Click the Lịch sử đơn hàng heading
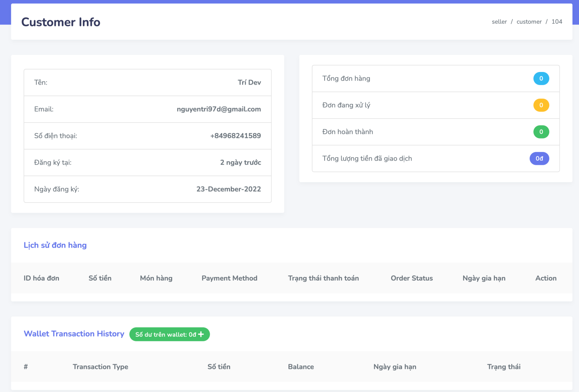The image size is (579, 392). (x=55, y=245)
